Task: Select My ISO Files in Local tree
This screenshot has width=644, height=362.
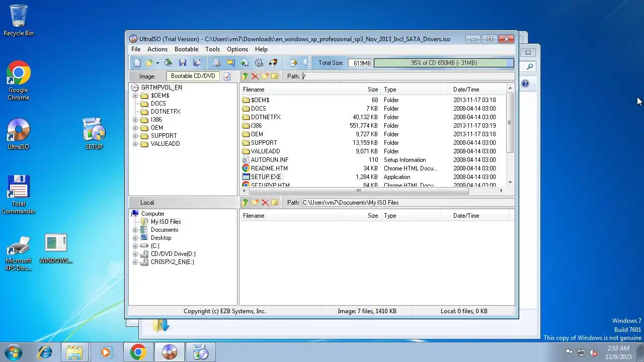Action: tap(166, 222)
